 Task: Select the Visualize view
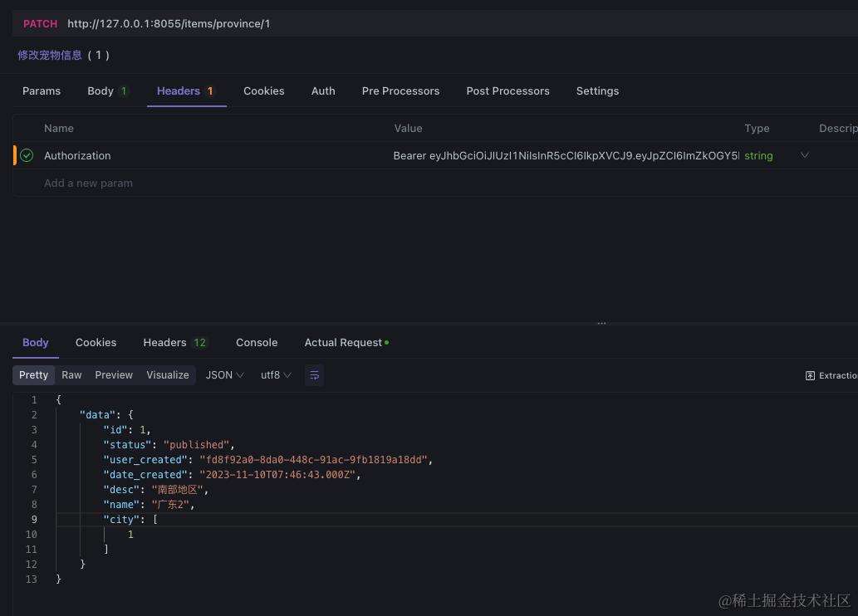pyautogui.click(x=167, y=375)
